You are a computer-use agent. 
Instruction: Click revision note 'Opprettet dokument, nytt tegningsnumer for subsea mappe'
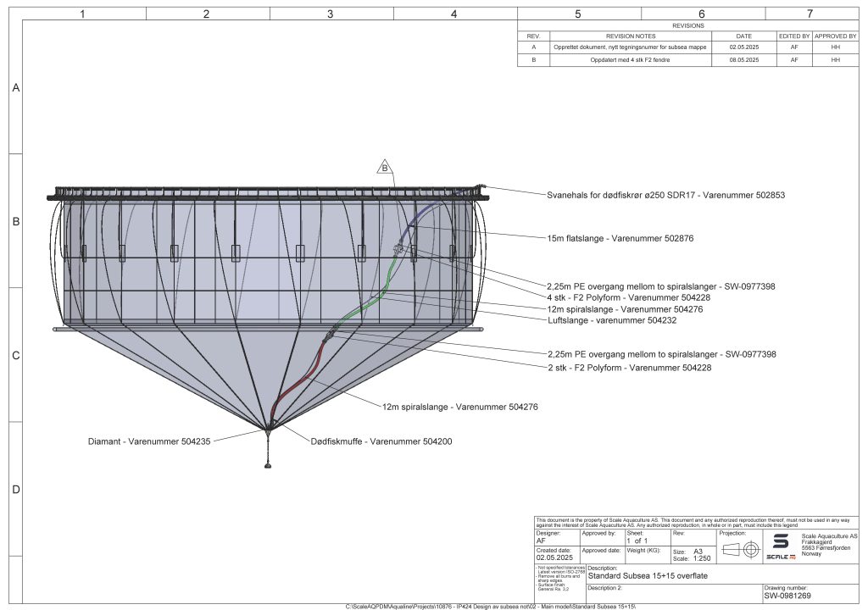[x=630, y=47]
